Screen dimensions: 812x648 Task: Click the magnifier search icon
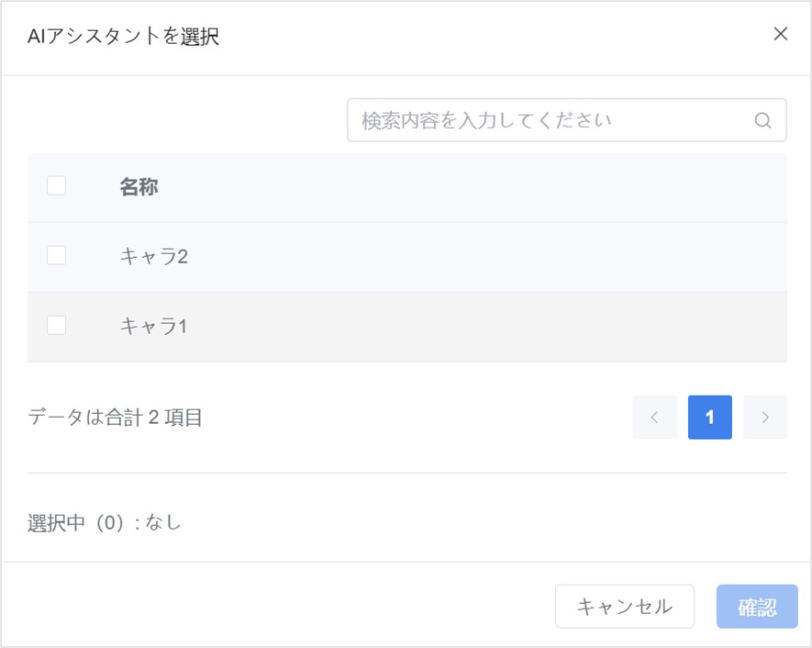(x=762, y=120)
